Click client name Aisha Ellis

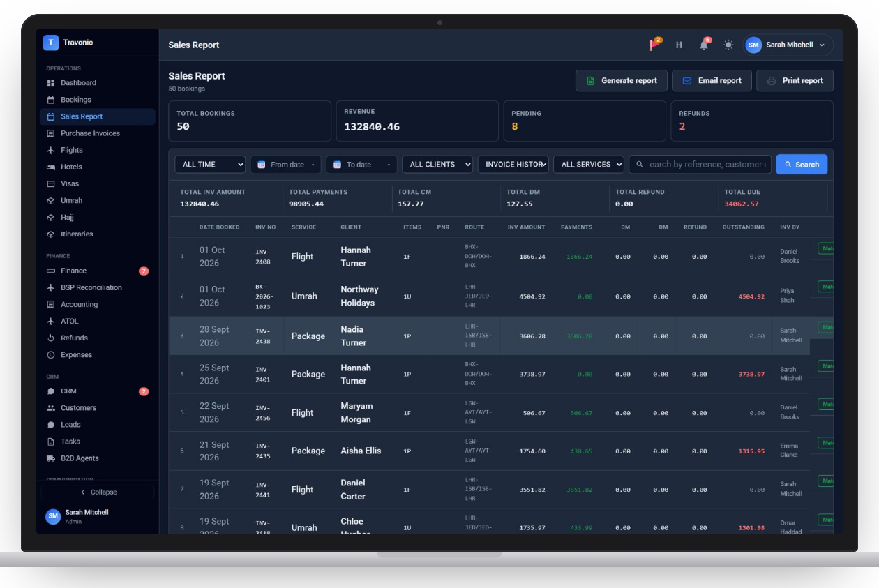361,451
